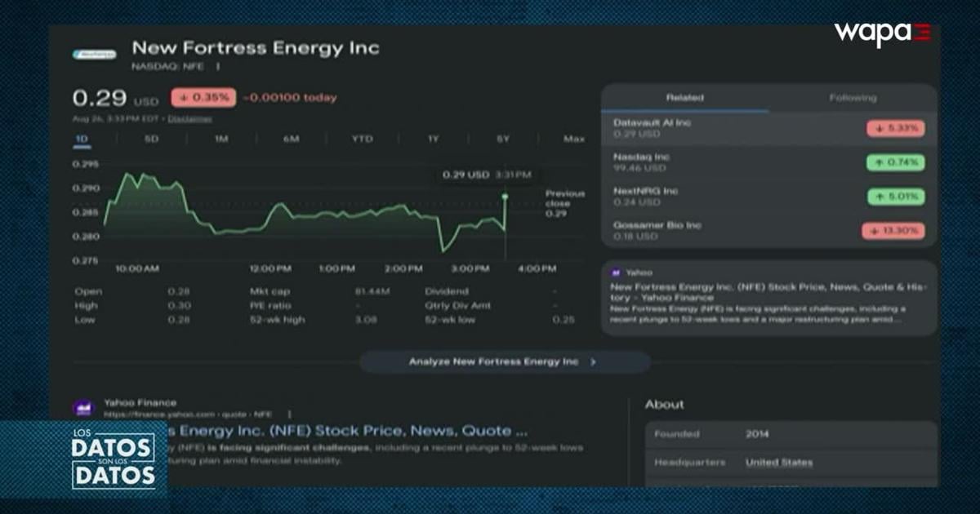Switch chart to 1M range
Image resolution: width=980 pixels, height=514 pixels.
(x=221, y=140)
